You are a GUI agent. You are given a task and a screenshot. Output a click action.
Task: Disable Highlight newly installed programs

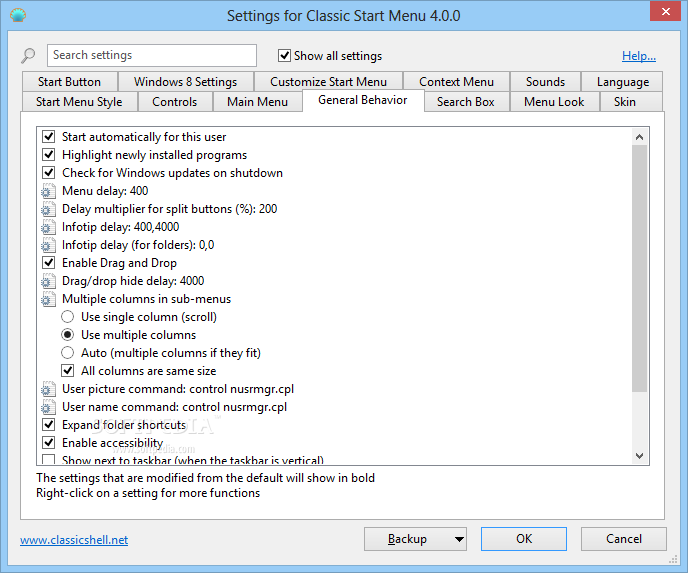(x=49, y=155)
